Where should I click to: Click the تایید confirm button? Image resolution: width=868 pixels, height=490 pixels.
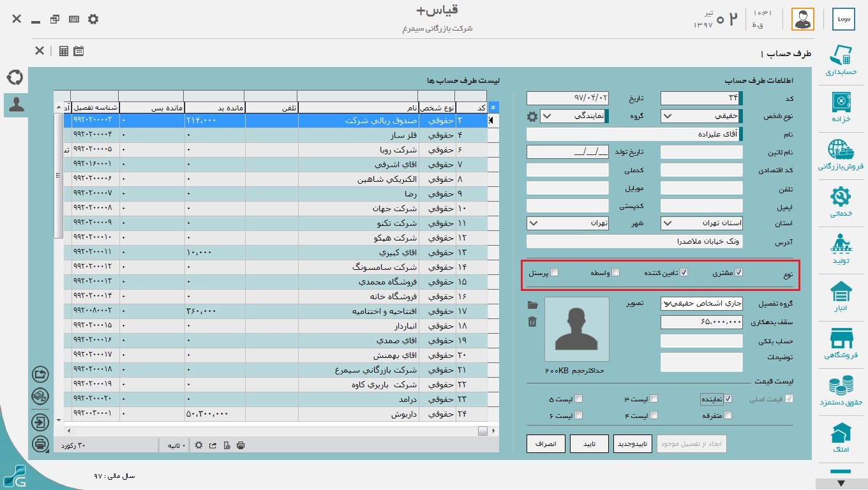click(x=589, y=443)
